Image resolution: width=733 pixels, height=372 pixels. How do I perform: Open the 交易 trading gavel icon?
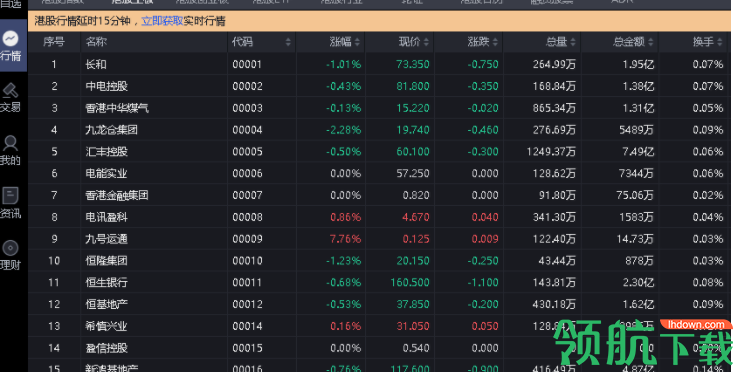tap(10, 97)
